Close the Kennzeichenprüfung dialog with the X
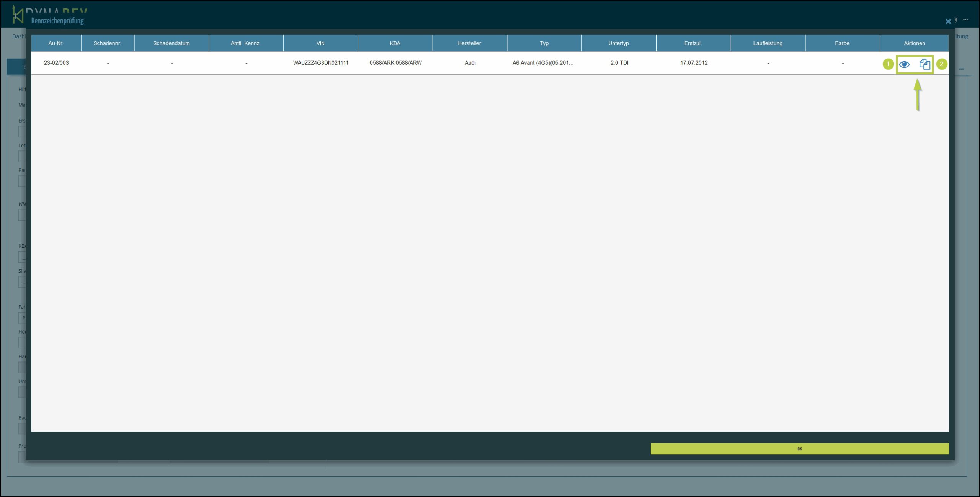980x497 pixels. [x=948, y=21]
